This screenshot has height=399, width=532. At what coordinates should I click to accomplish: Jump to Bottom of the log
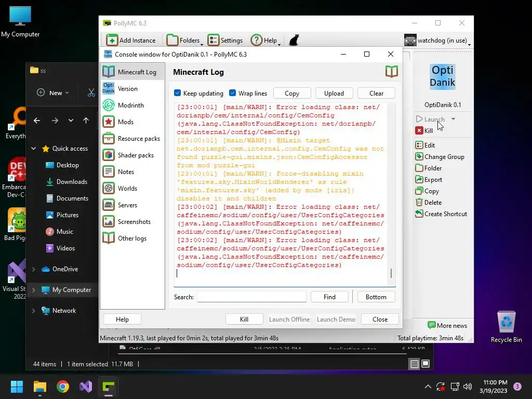[376, 297]
